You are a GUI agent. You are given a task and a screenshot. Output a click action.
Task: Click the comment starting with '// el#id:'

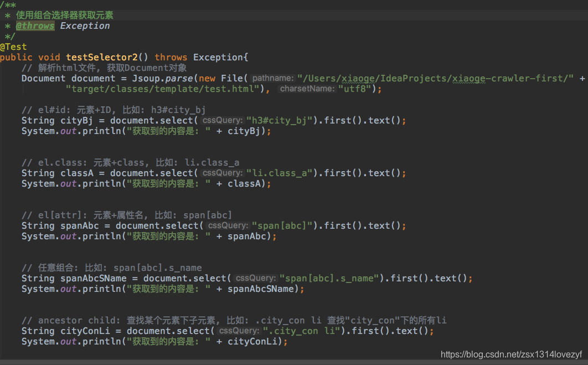pyautogui.click(x=114, y=110)
